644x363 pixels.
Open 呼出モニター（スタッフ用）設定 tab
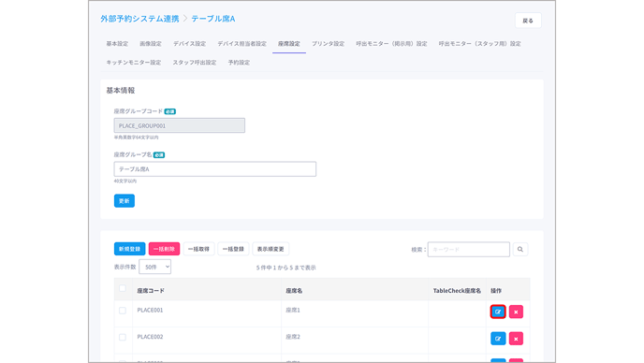click(479, 44)
